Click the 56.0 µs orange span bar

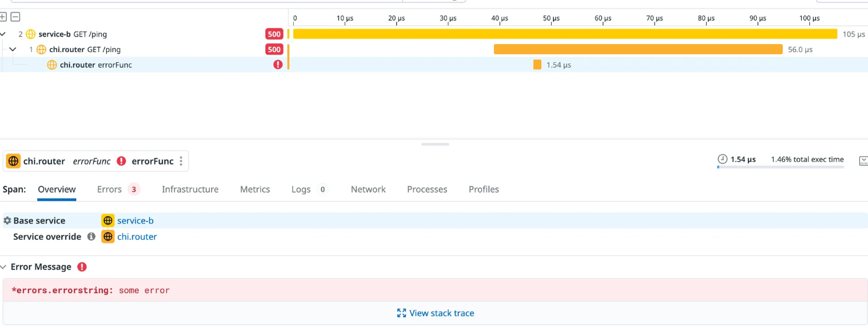(x=638, y=49)
